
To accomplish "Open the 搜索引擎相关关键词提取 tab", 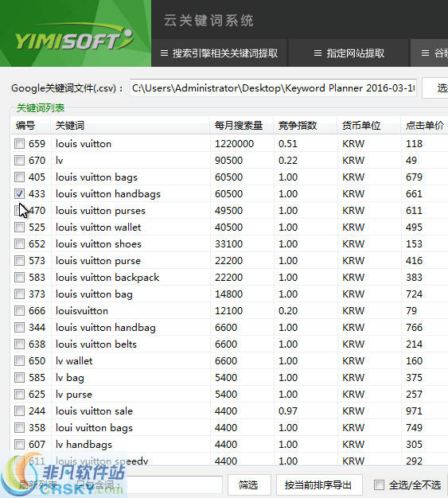I will click(219, 53).
